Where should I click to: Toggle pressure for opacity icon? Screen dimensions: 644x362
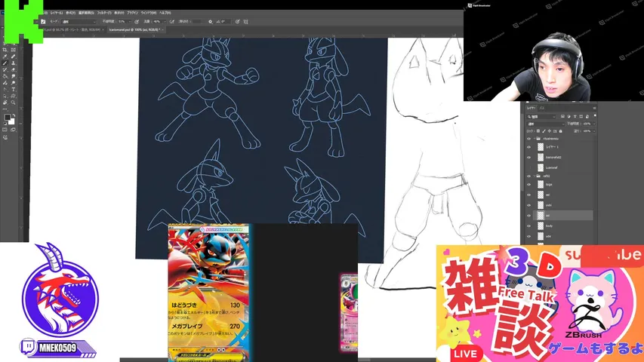(x=137, y=22)
